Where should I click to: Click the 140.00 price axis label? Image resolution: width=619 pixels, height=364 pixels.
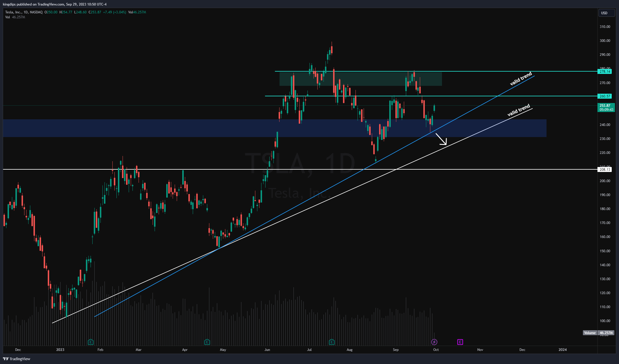pyautogui.click(x=605, y=265)
